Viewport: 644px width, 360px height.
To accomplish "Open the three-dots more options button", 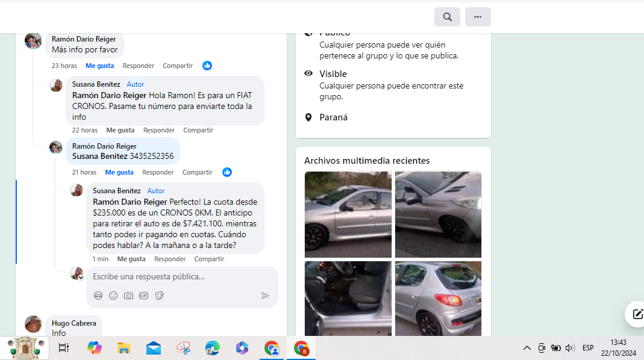I will tap(478, 17).
